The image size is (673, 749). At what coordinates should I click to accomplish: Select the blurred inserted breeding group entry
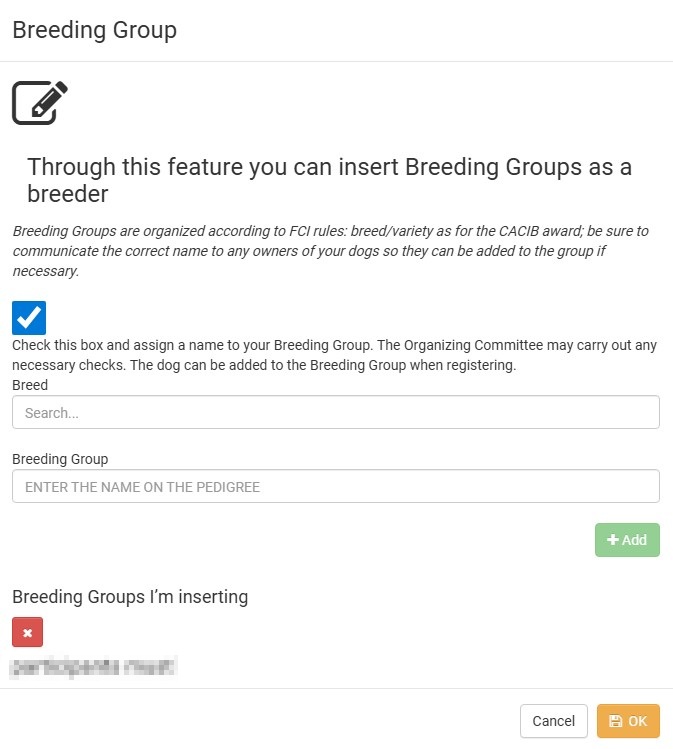[94, 665]
